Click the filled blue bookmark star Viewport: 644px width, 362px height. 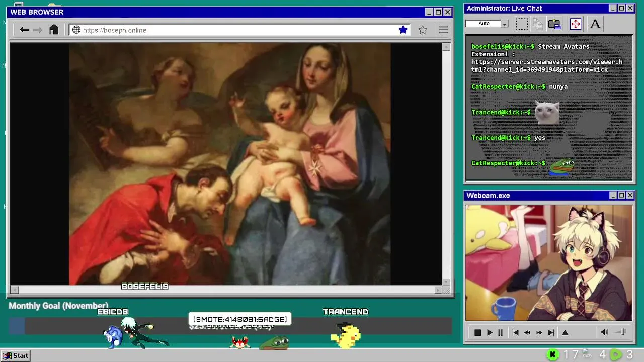[403, 30]
